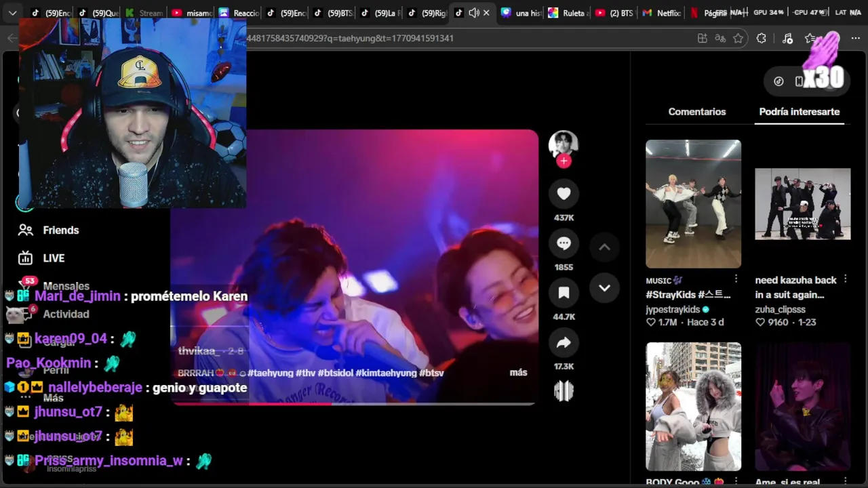This screenshot has width=868, height=488.
Task: Open the media control music icon
Action: [787, 39]
